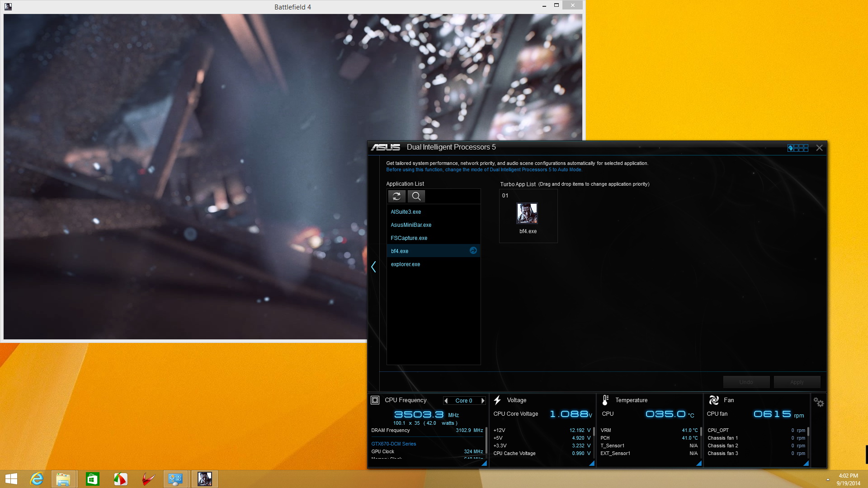Click the ASUS logo in title bar
Viewport: 868px width, 488px height.
(386, 147)
